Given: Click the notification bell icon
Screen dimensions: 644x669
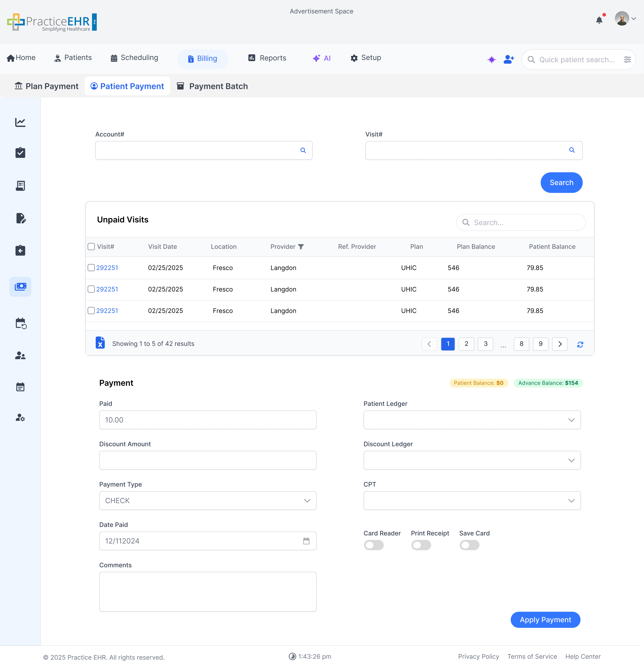Looking at the screenshot, I should coord(599,20).
